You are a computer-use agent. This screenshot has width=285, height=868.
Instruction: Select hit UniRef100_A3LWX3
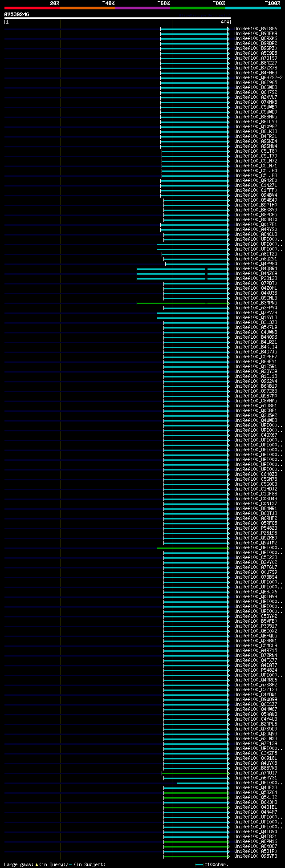(256, 738)
